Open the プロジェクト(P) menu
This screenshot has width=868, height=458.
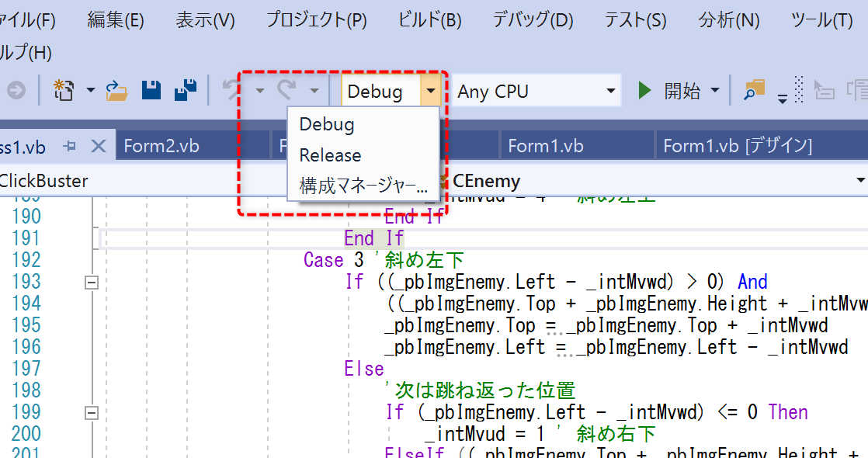pos(317,20)
